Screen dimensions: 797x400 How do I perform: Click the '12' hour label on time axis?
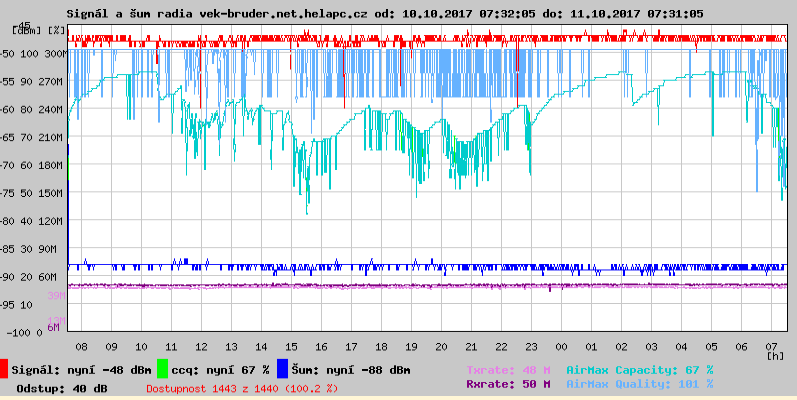pos(201,347)
